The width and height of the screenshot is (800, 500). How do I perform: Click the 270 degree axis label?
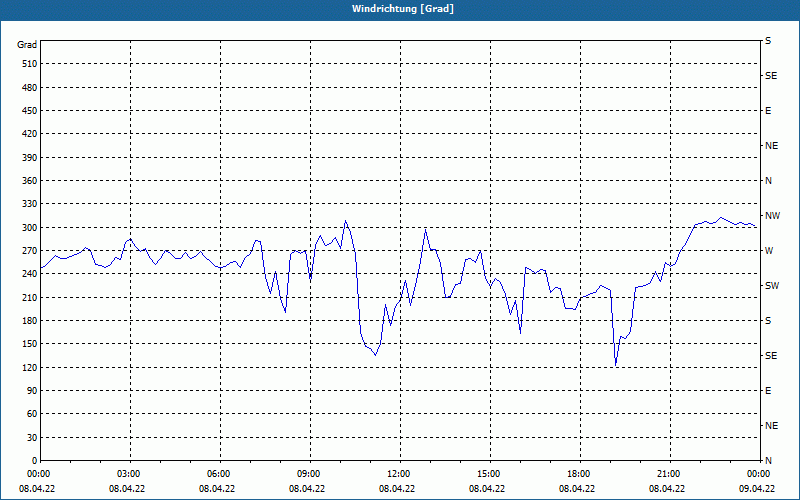30,251
